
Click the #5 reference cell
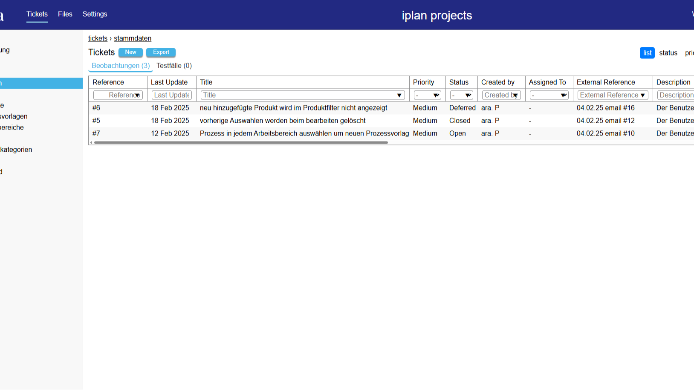(96, 121)
